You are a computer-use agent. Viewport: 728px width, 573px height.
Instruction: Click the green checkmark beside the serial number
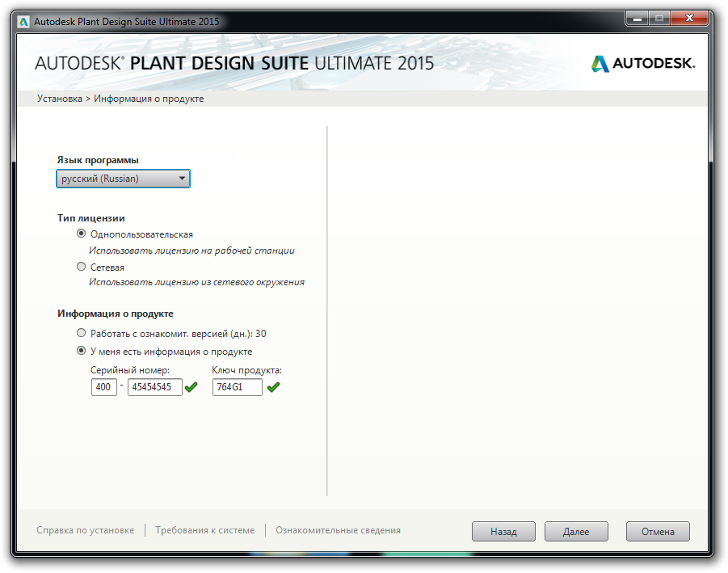[x=191, y=387]
